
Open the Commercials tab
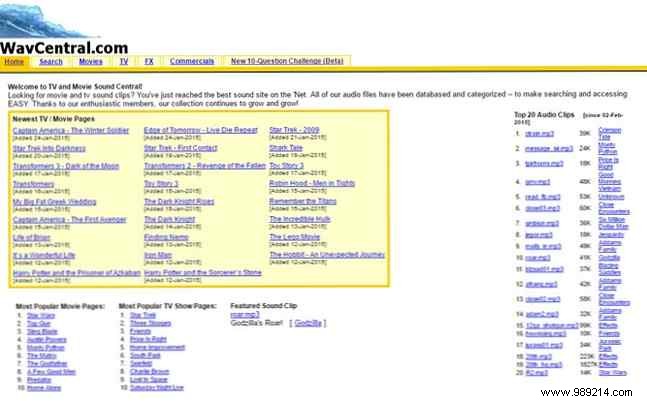pos(192,61)
